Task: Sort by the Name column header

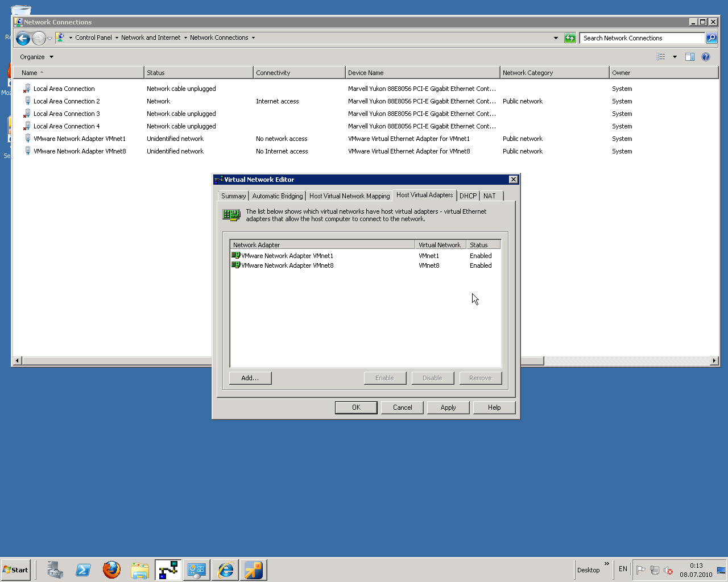Action: coord(78,73)
